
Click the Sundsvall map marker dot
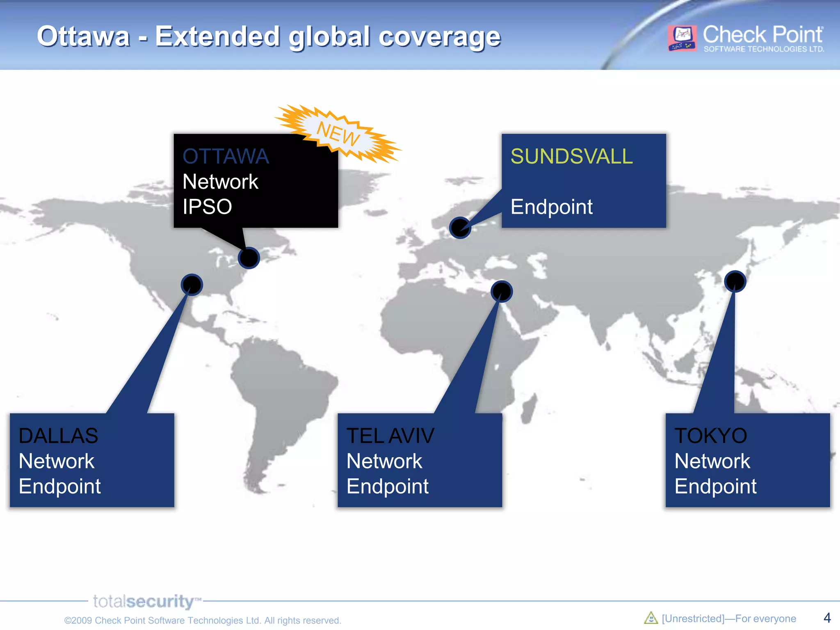(x=460, y=228)
